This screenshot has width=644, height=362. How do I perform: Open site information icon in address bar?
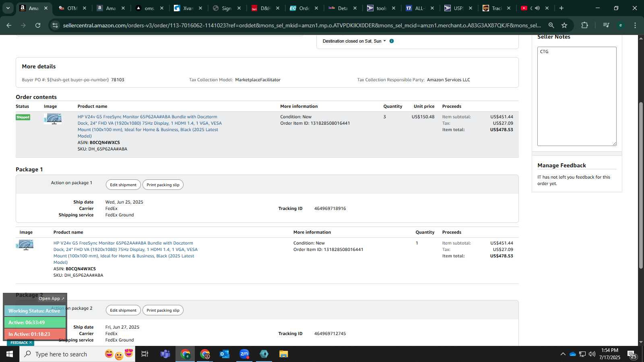coord(55,25)
